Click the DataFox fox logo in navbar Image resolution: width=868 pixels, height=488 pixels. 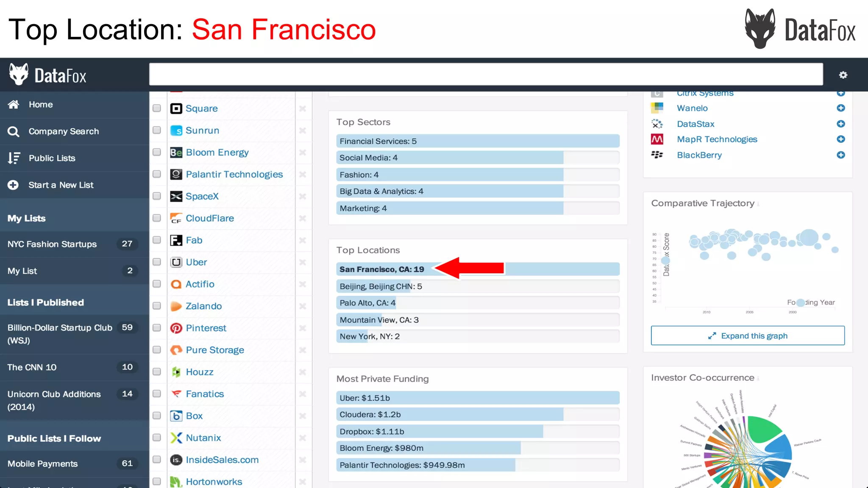click(19, 75)
